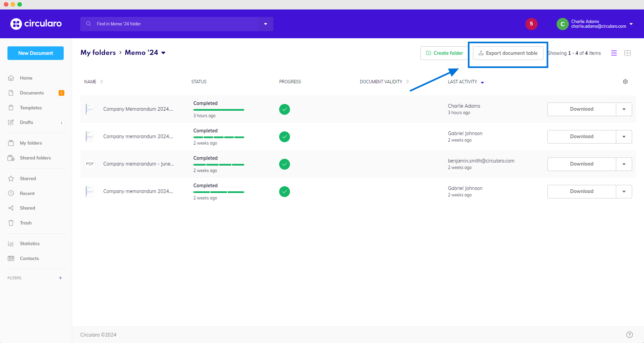Click the help question mark icon

pos(629,335)
